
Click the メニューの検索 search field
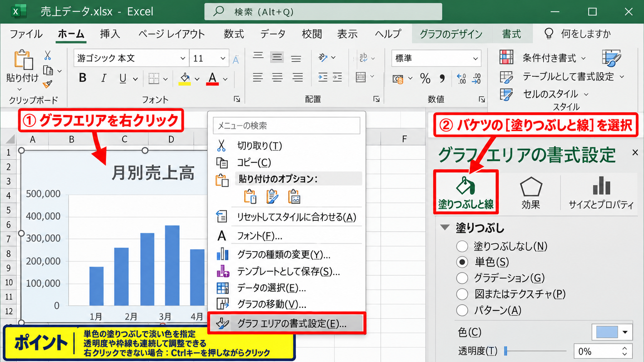(287, 125)
